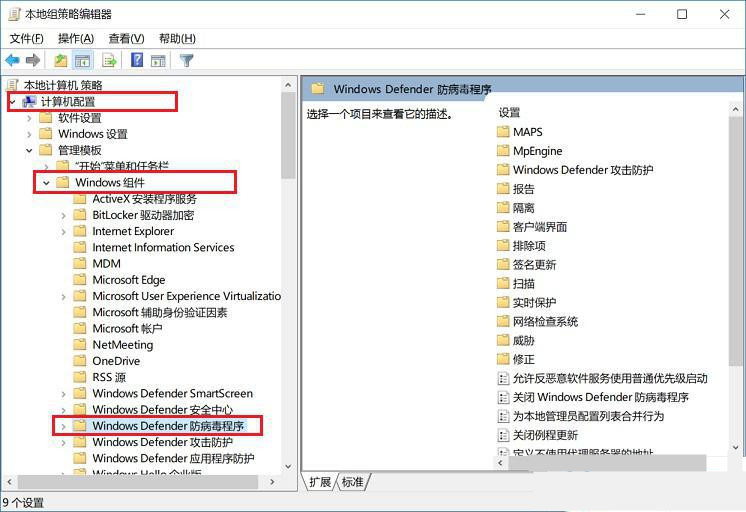Open the MpEngine folder

530,151
